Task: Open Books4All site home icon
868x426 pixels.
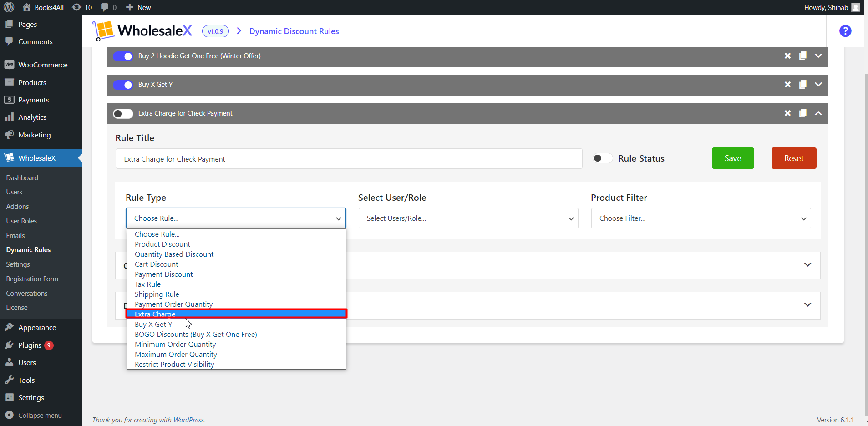Action: pos(27,7)
